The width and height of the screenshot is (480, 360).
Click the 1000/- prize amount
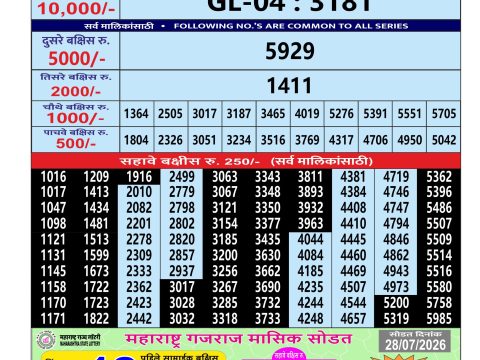(75, 118)
